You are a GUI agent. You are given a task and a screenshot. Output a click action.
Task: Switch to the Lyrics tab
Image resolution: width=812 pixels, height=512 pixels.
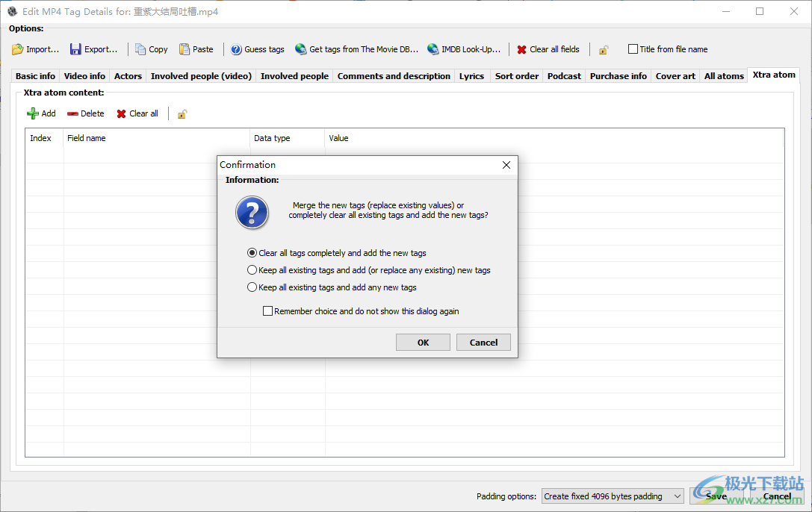click(x=471, y=76)
